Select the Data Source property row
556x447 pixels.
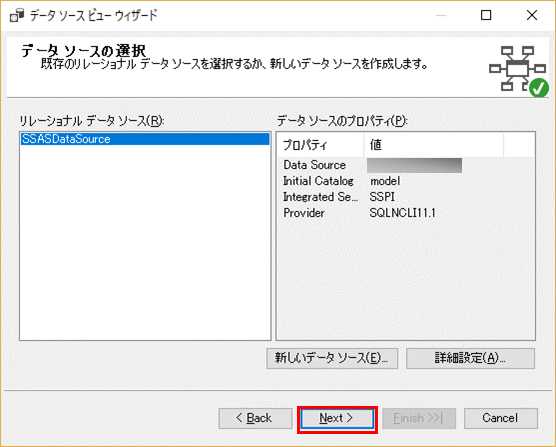pos(406,165)
